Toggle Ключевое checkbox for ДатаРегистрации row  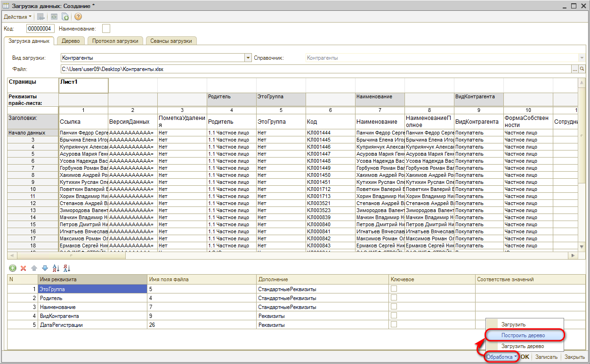[x=394, y=324]
